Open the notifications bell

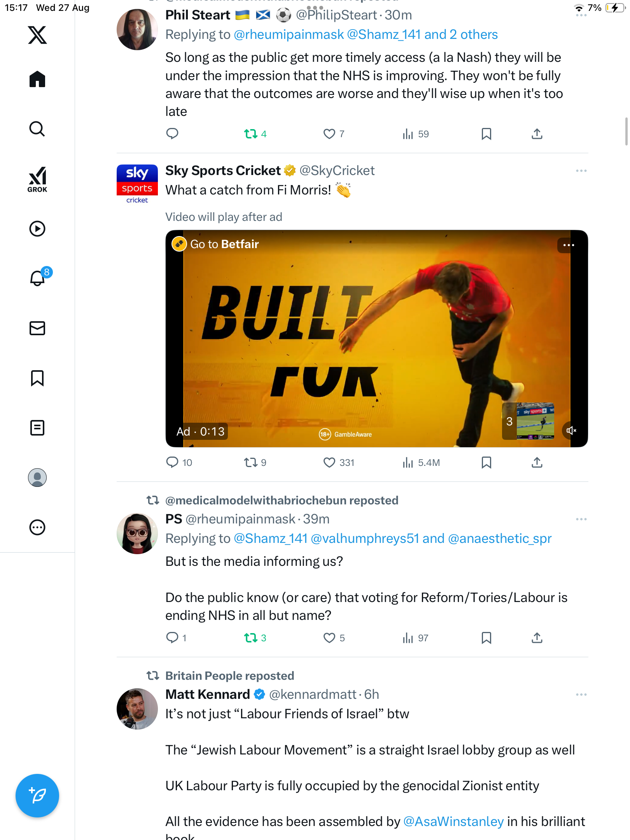tap(37, 278)
